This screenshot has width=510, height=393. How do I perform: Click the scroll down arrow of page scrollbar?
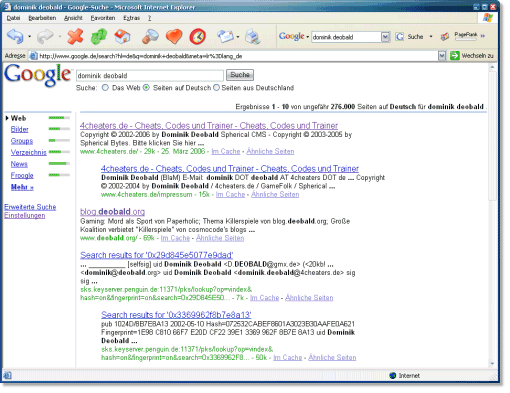(492, 364)
